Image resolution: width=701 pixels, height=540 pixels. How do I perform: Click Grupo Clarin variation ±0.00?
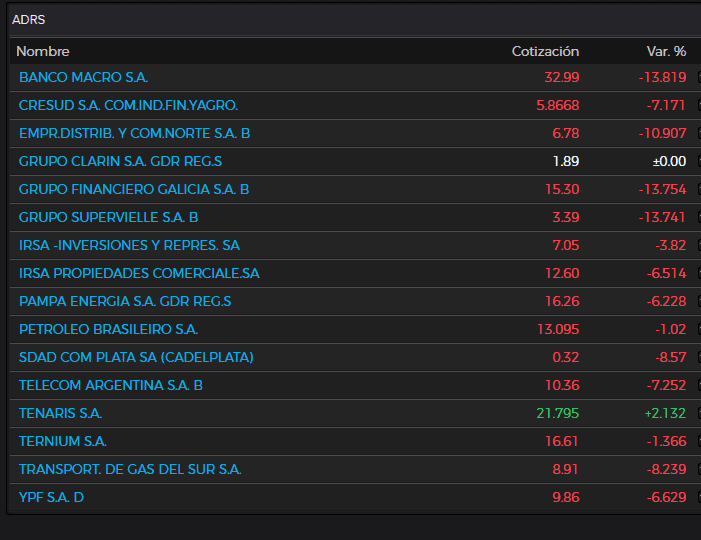[669, 161]
